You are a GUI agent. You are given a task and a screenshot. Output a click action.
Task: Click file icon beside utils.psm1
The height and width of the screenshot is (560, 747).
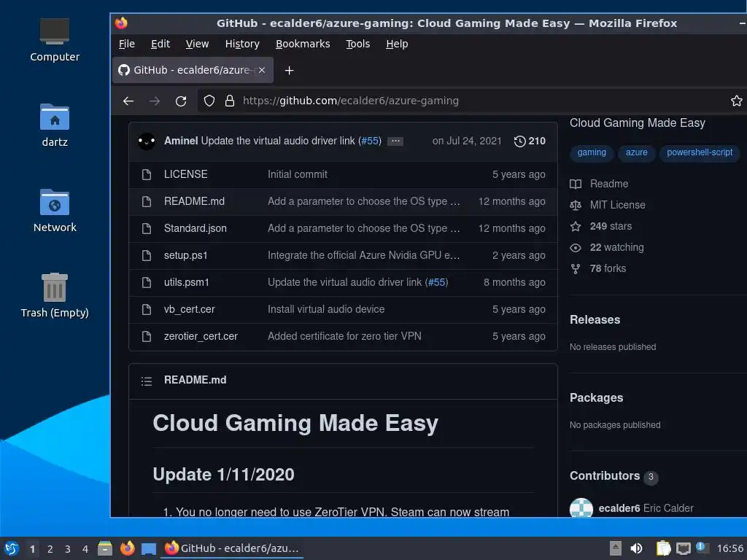point(147,282)
